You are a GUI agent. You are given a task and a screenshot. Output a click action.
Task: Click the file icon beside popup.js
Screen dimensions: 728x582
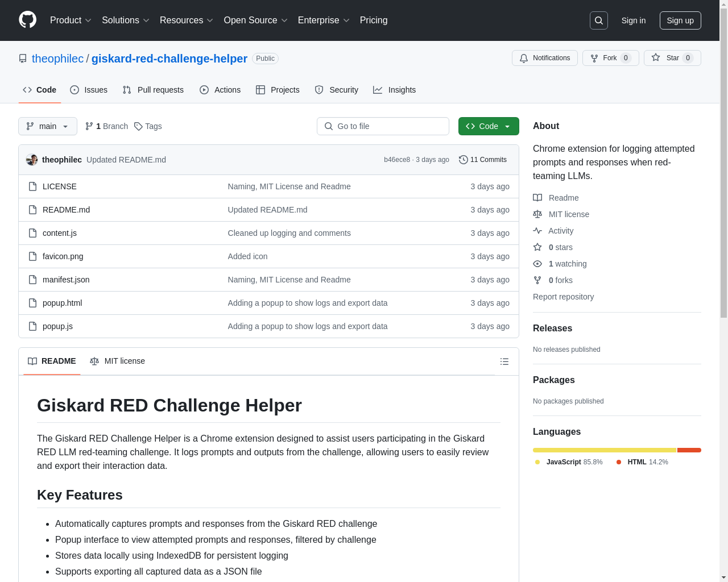point(33,326)
